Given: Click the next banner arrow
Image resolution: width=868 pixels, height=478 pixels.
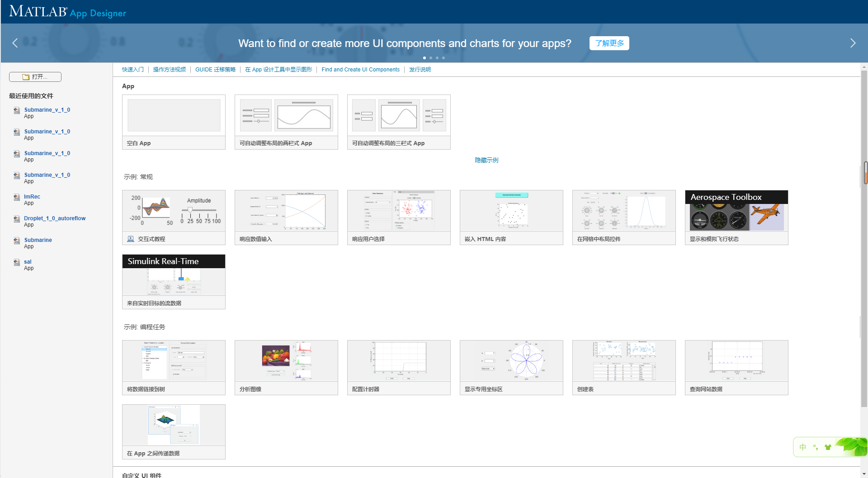Looking at the screenshot, I should 853,43.
